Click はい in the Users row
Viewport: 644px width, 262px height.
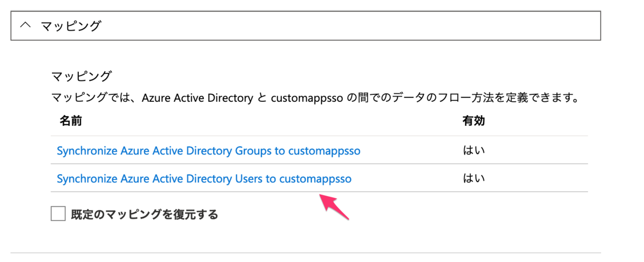click(473, 178)
